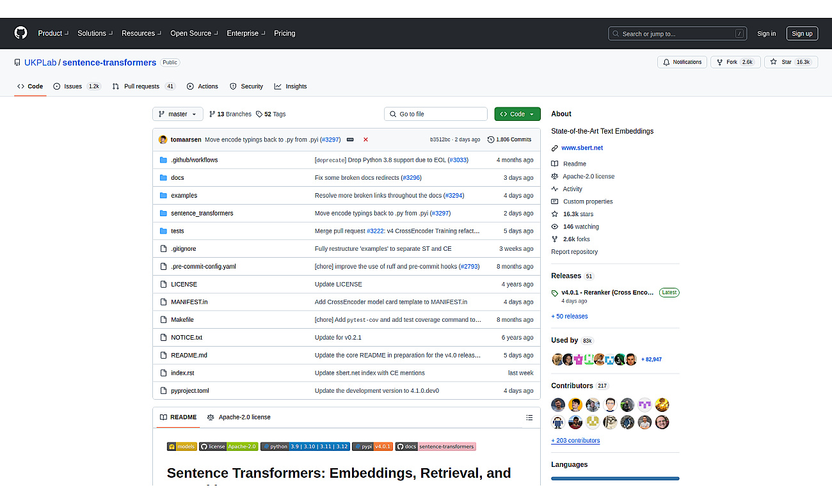Click the .github/workflows folder icon
This screenshot has height=504, width=832.
(x=164, y=160)
